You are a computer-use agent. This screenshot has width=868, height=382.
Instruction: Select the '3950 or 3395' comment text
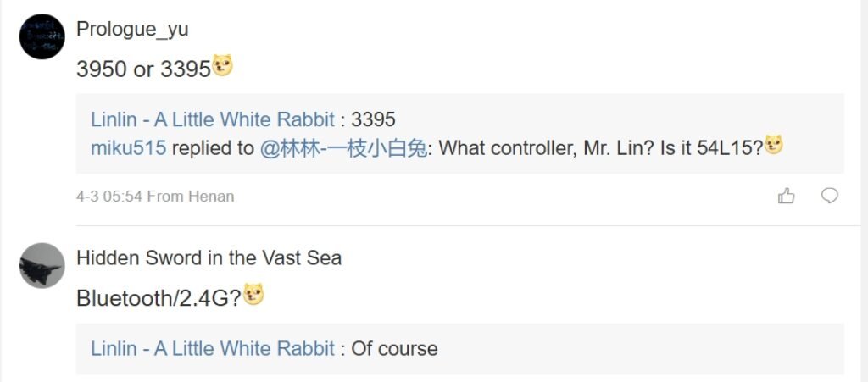142,69
